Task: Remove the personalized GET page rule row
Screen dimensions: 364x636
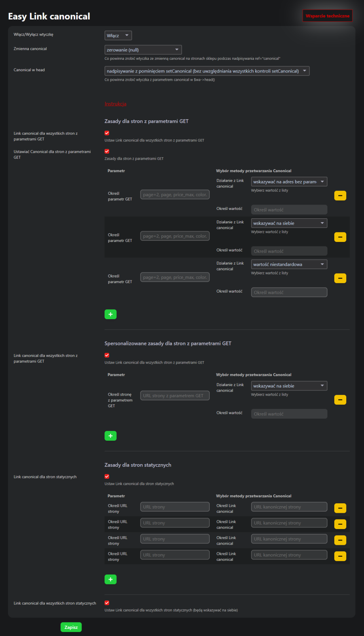Action: coord(340,400)
